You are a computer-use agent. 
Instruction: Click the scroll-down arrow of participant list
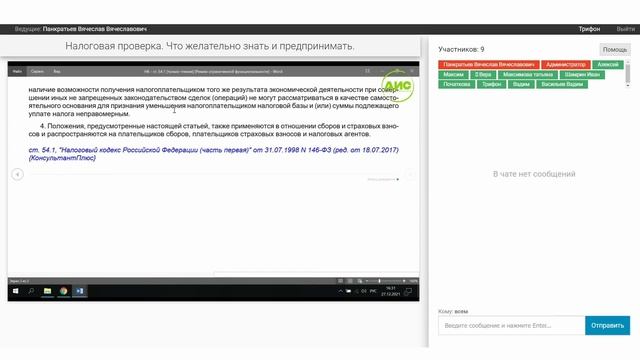pyautogui.click(x=627, y=86)
